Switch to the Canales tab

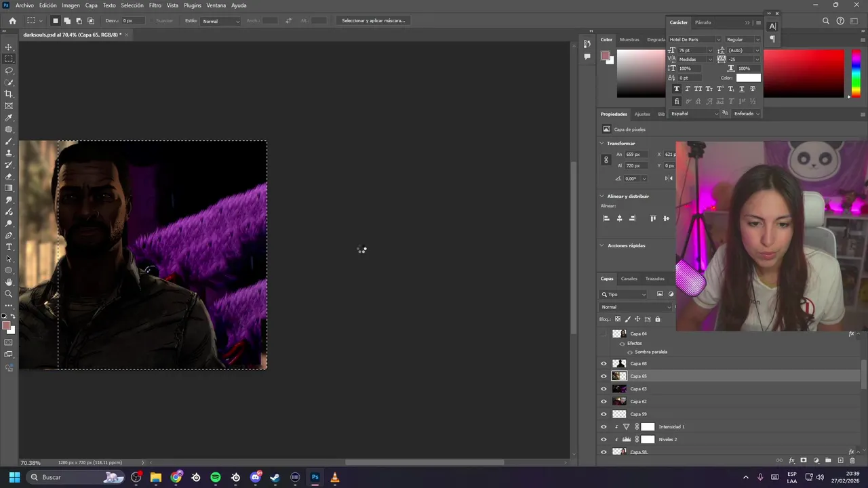coord(629,279)
